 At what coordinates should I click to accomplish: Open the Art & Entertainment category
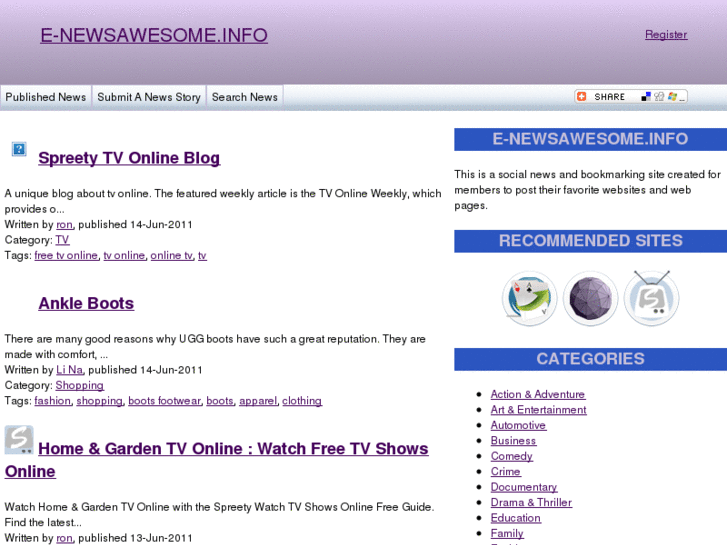(x=538, y=410)
